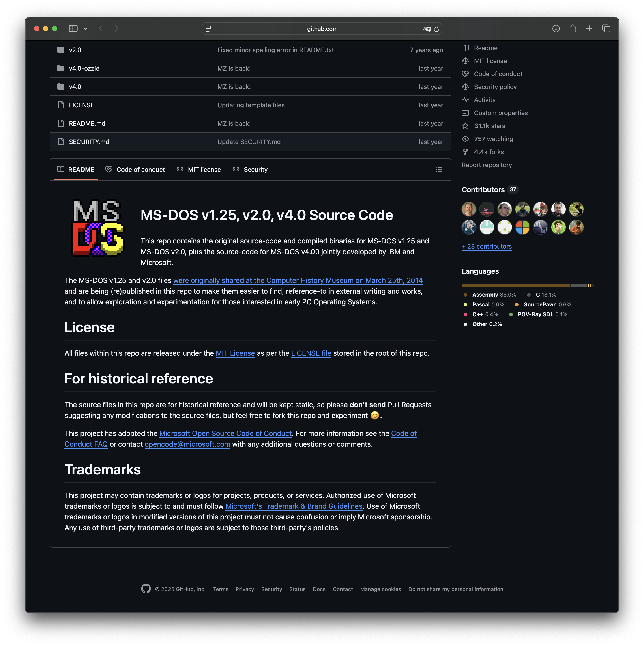
Task: Click the Assembly segment of the languages bar
Action: pyautogui.click(x=515, y=285)
